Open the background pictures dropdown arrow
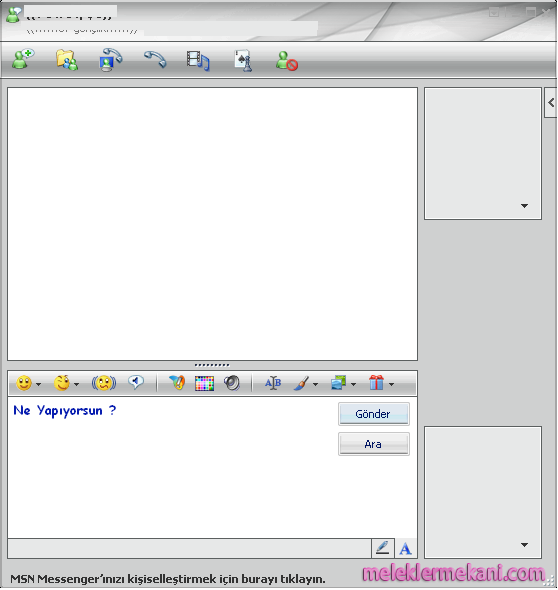 [x=353, y=385]
